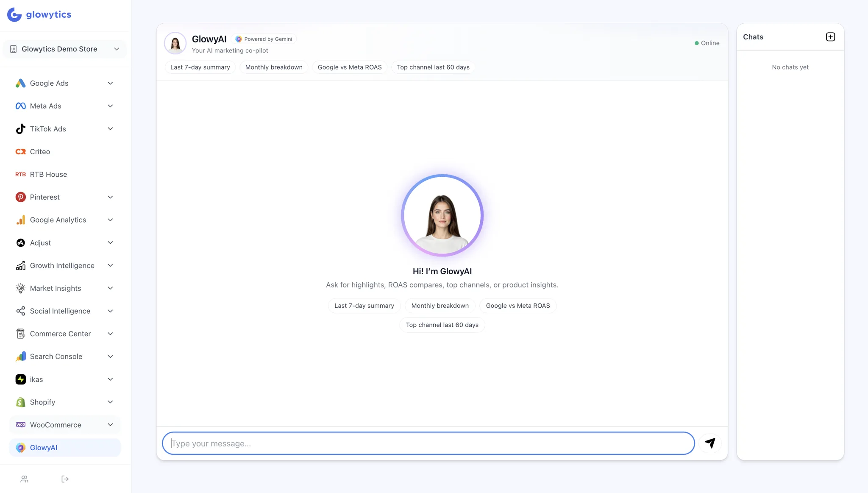Expand the TikTok Ads chevron

(110, 129)
